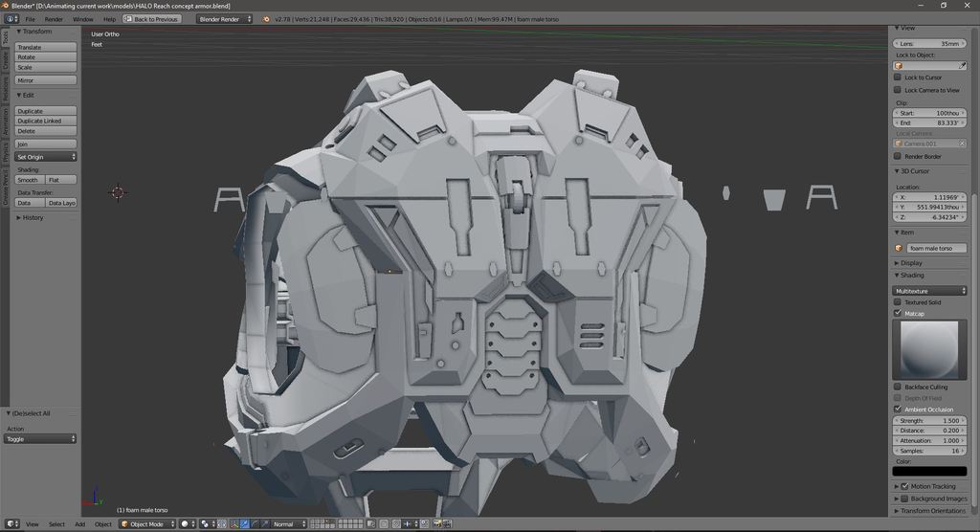The height and width of the screenshot is (532, 980).
Task: Adjust the AO Strength slider field
Action: [929, 421]
